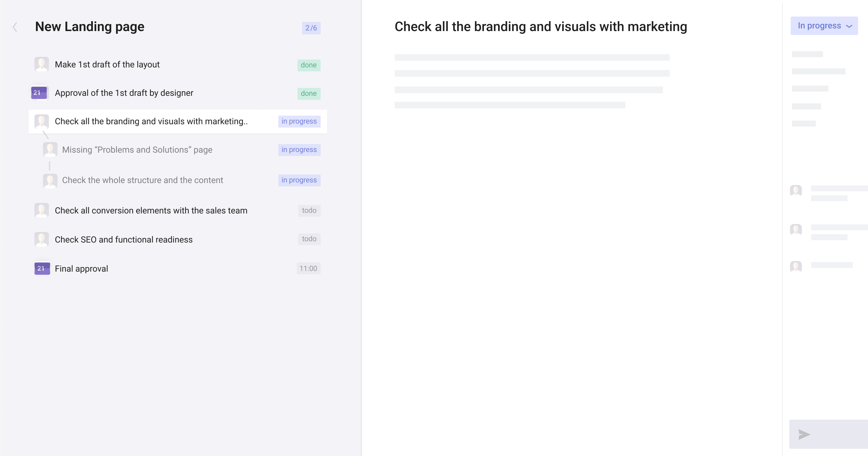Click the send arrow icon in message box
The height and width of the screenshot is (456, 868).
(x=804, y=435)
